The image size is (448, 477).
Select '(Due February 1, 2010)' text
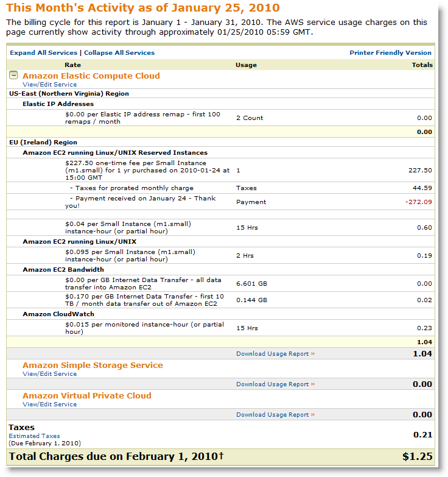click(44, 443)
